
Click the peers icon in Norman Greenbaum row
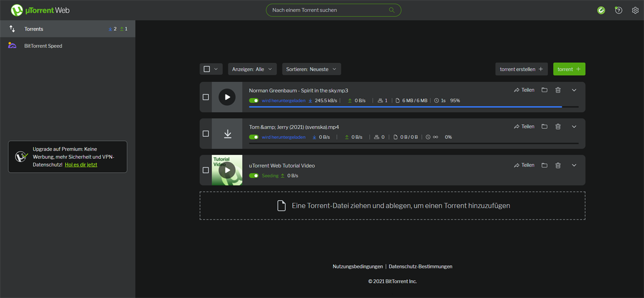click(380, 100)
